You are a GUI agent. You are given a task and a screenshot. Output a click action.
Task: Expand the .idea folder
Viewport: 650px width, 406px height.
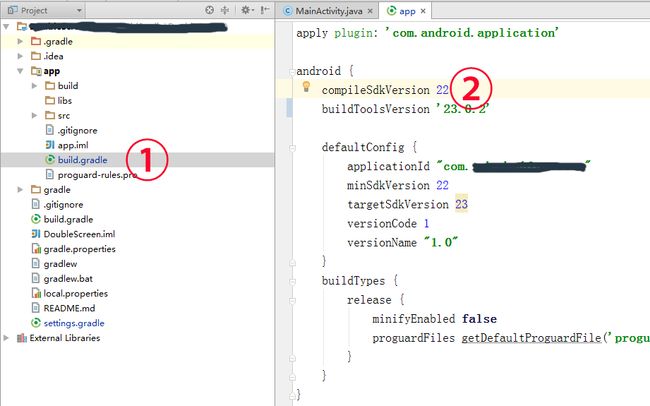click(20, 56)
